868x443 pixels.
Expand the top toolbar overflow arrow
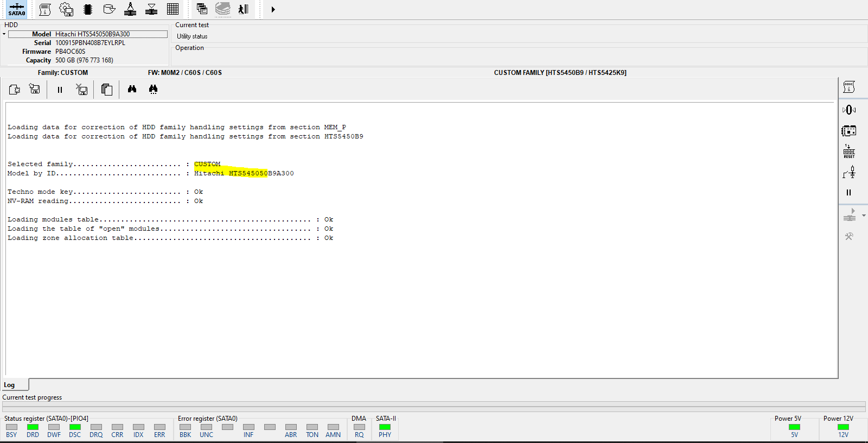click(273, 9)
